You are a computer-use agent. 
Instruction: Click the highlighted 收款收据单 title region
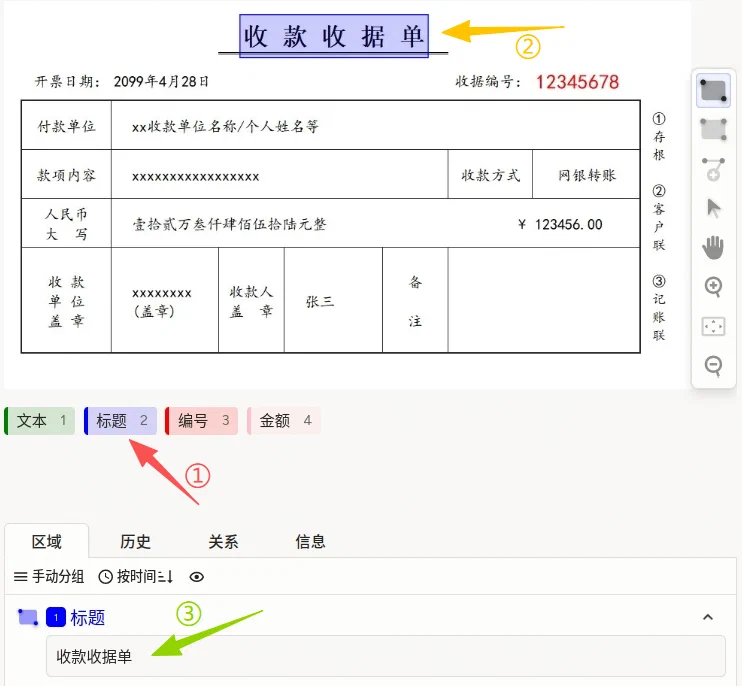point(334,36)
